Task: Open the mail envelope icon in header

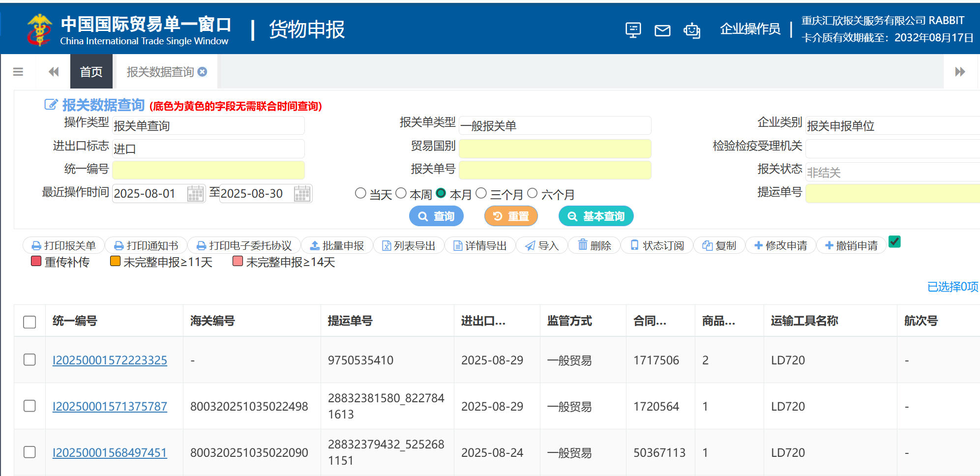Action: tap(662, 30)
